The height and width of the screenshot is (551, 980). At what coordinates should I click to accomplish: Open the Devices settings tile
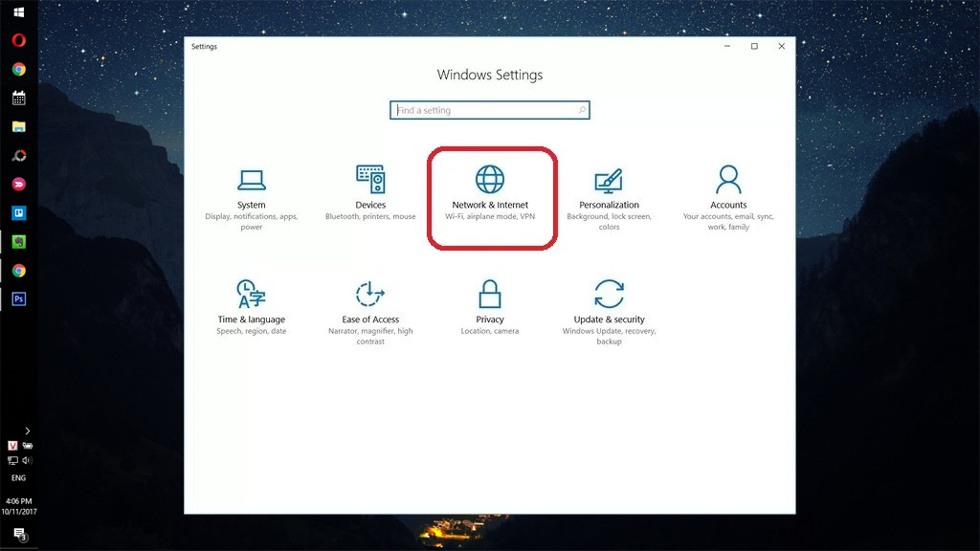pyautogui.click(x=370, y=193)
